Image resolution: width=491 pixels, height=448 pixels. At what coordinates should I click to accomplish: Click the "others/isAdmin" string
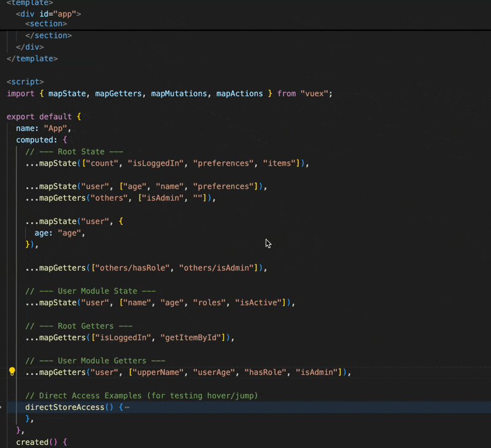[x=216, y=268]
